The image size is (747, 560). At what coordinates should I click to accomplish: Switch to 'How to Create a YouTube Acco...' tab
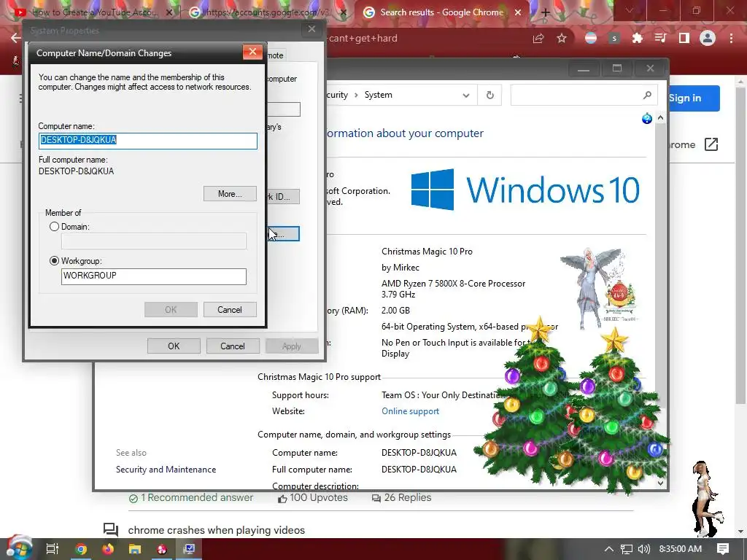(94, 12)
